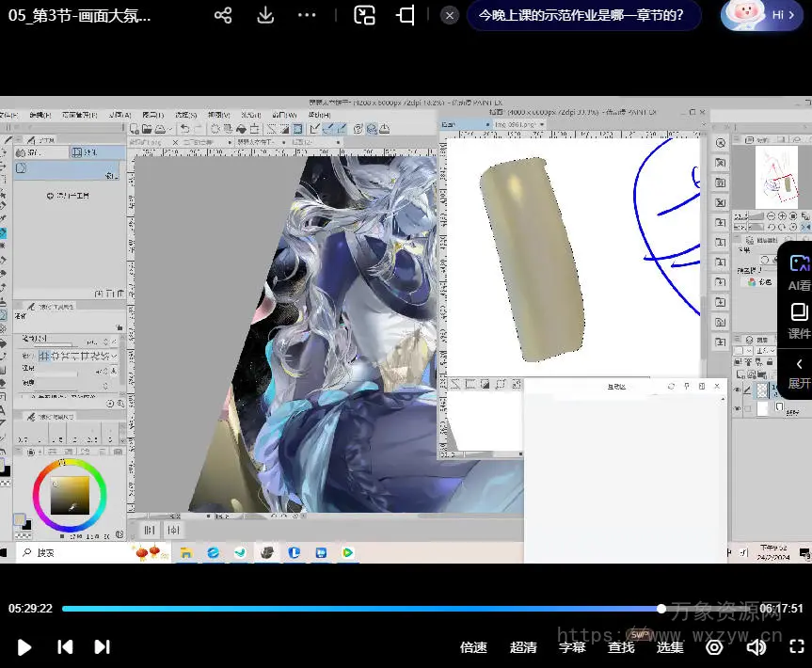Open the three-dot more options menu

(x=307, y=15)
